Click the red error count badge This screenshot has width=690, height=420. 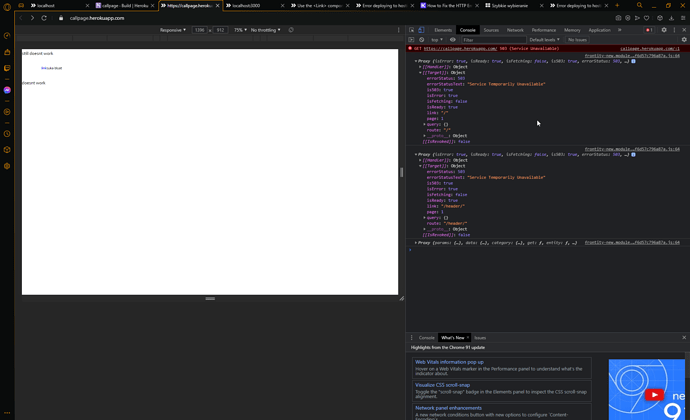(x=649, y=30)
